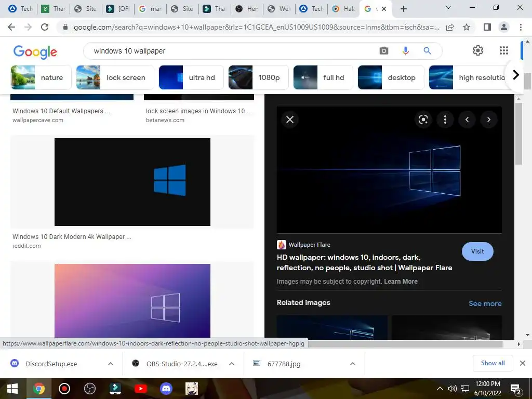
Task: Select the lock screen filter chip
Action: click(x=115, y=77)
